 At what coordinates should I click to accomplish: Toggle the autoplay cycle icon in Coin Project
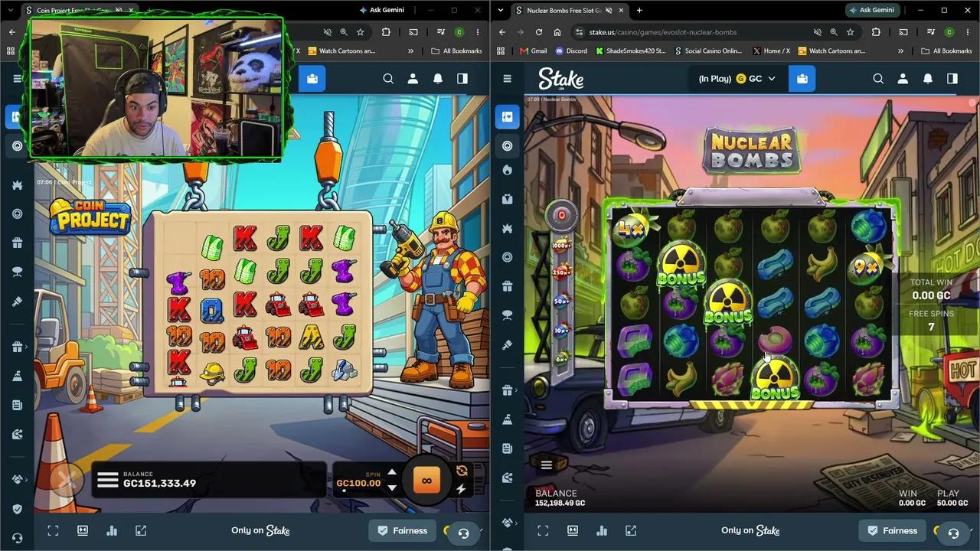462,471
